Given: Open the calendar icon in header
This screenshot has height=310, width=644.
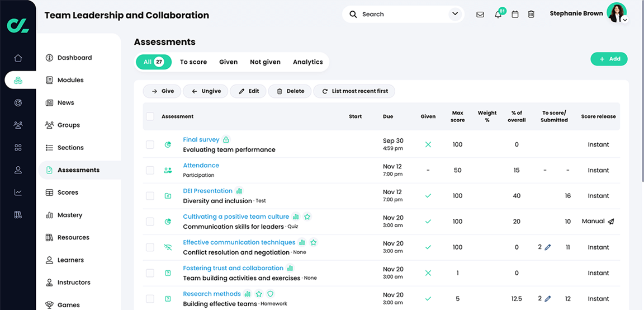Looking at the screenshot, I should [515, 15].
